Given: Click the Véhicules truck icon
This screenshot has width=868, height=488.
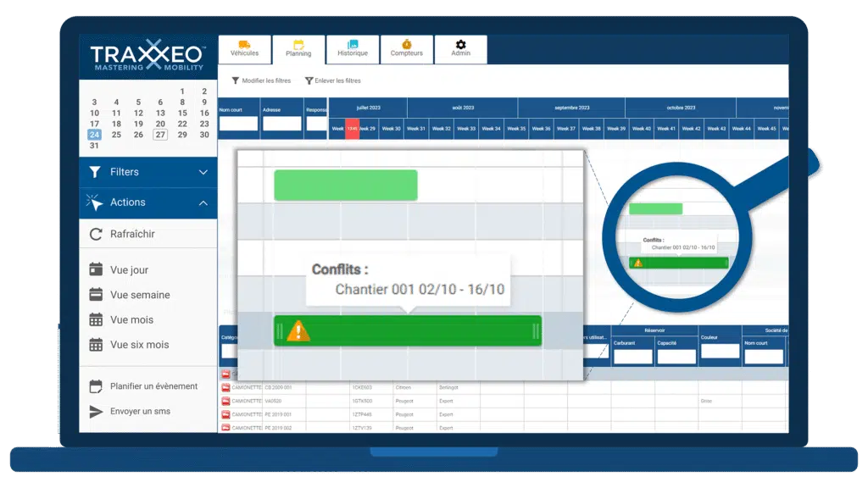Looking at the screenshot, I should (244, 44).
